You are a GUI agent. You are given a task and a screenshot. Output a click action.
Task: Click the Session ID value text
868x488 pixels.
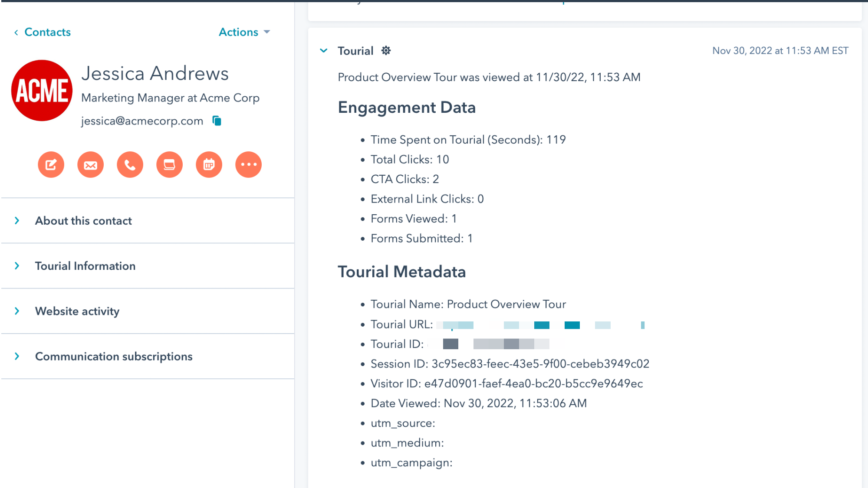(x=539, y=364)
